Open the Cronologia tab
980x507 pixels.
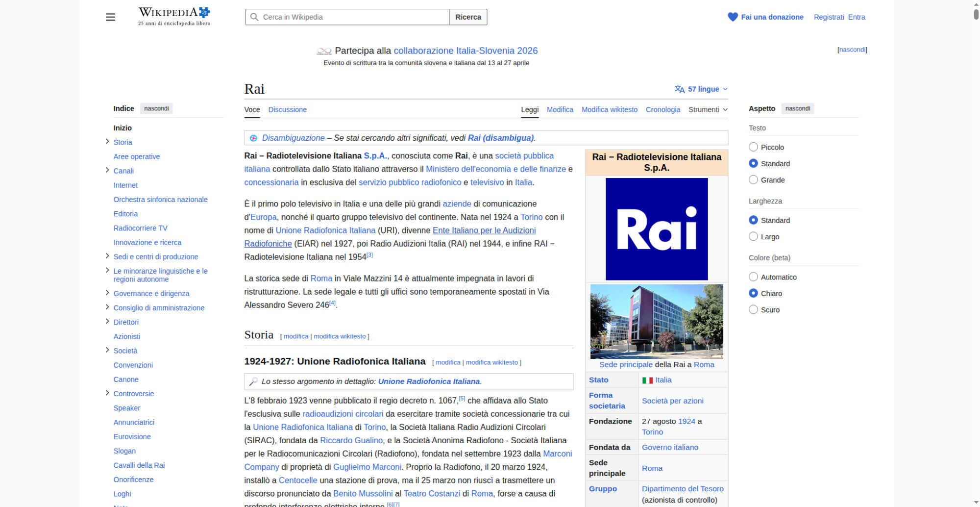(662, 110)
